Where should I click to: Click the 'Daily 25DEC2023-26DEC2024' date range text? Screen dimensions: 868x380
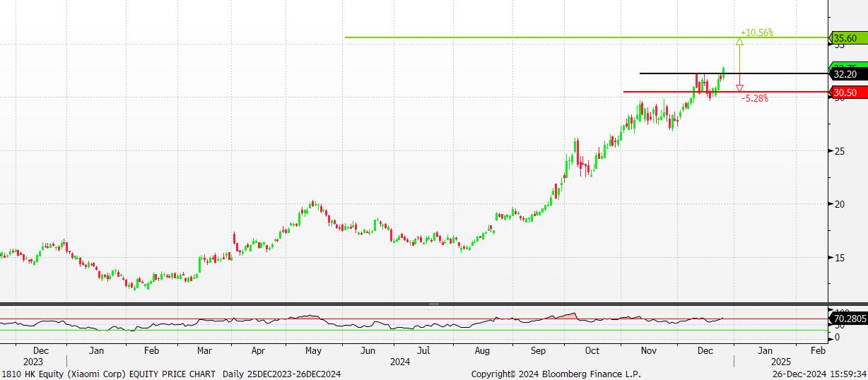[x=282, y=374]
